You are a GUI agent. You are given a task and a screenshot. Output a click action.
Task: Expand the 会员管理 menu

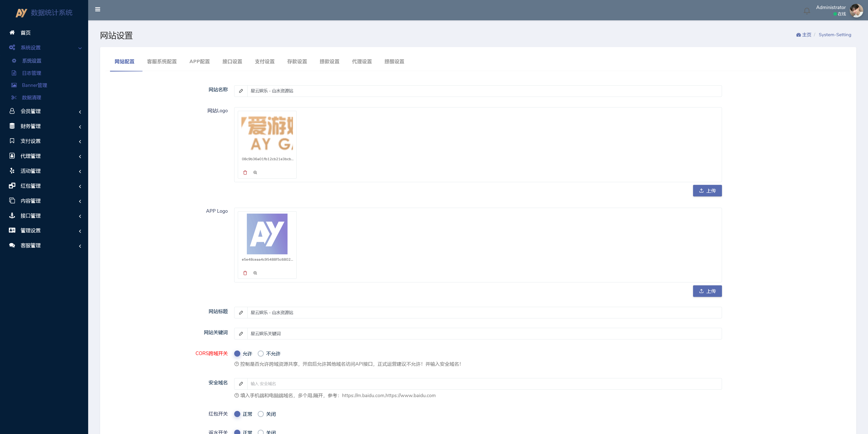(x=31, y=111)
